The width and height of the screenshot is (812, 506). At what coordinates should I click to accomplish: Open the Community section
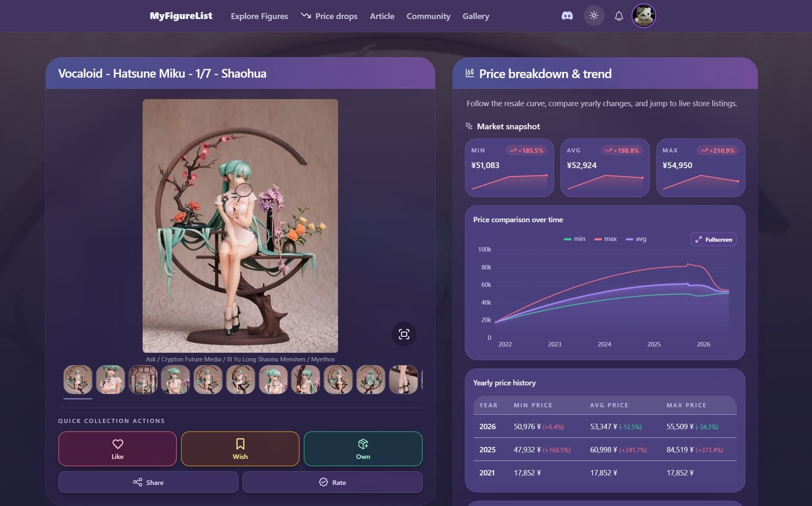pyautogui.click(x=429, y=16)
